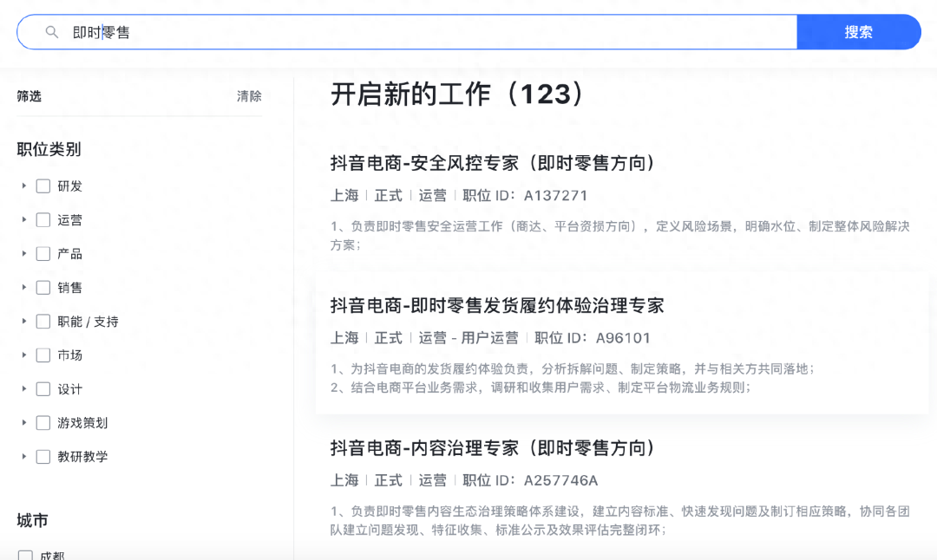
Task: Expand the 运营 category arrow
Action: click(24, 220)
